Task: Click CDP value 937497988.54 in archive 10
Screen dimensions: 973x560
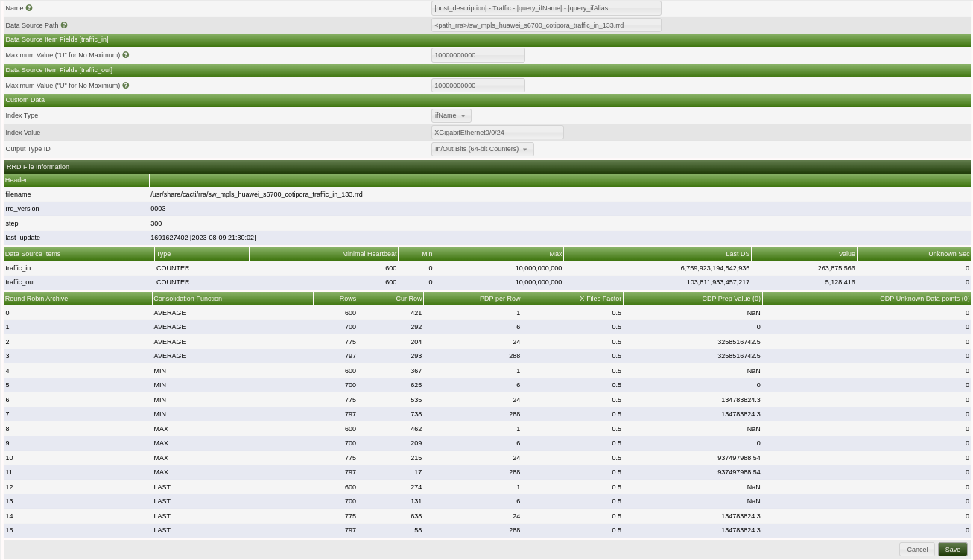Action: tap(739, 458)
